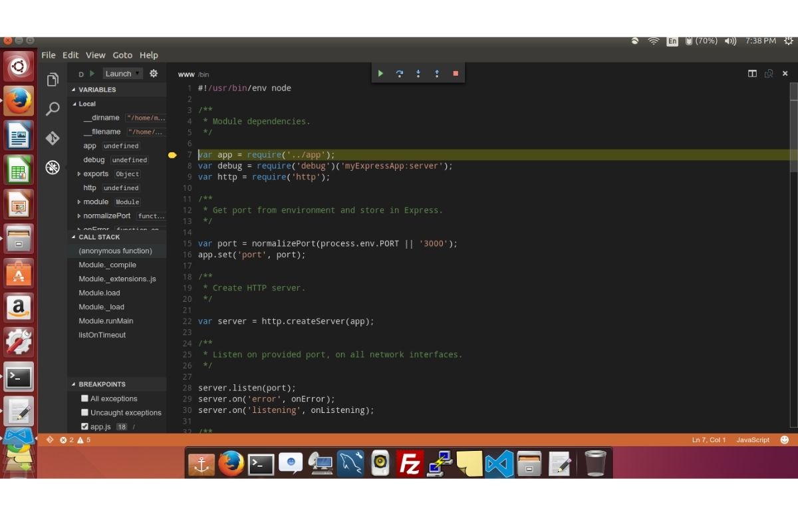Toggle All exceptions breakpoint checkbox
The width and height of the screenshot is (798, 532).
pyautogui.click(x=84, y=398)
